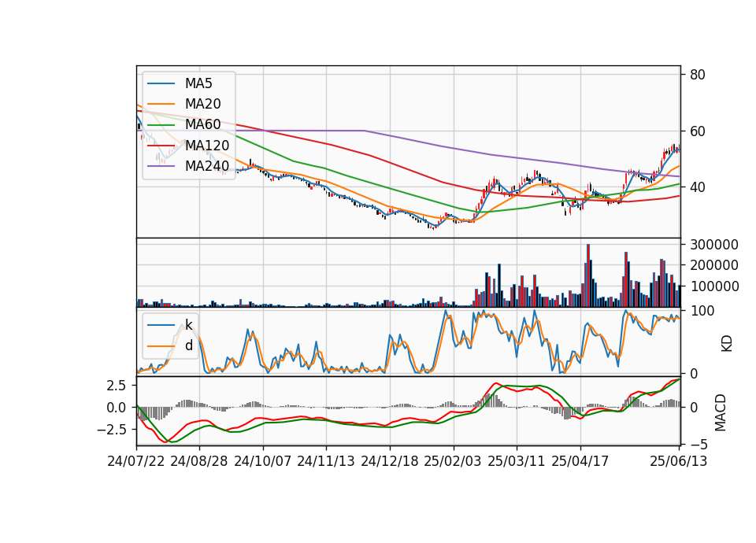The image size is (756, 543).
Task: Click the 24/08/28 date label
Action: click(x=199, y=461)
